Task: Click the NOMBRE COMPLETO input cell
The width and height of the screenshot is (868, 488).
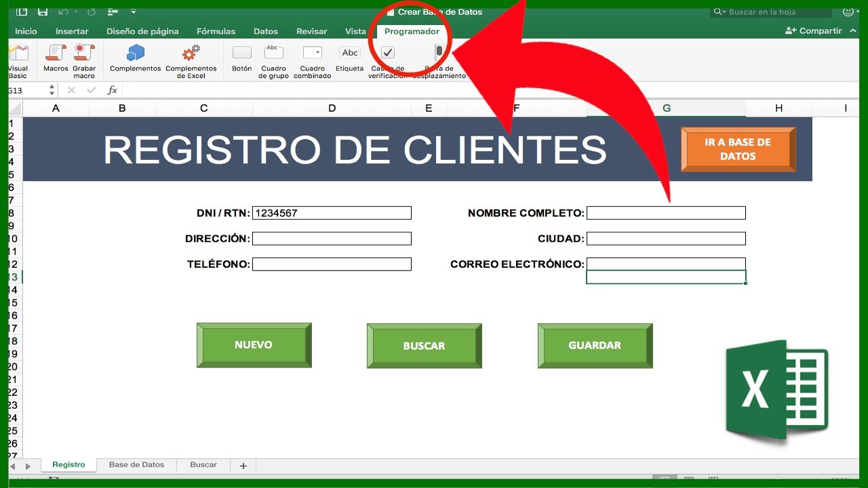Action: coord(666,213)
